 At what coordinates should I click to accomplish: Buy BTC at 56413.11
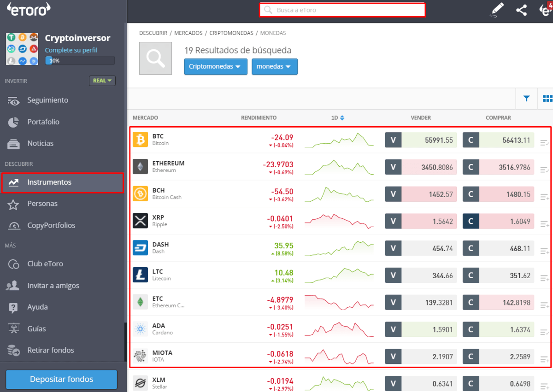point(498,140)
